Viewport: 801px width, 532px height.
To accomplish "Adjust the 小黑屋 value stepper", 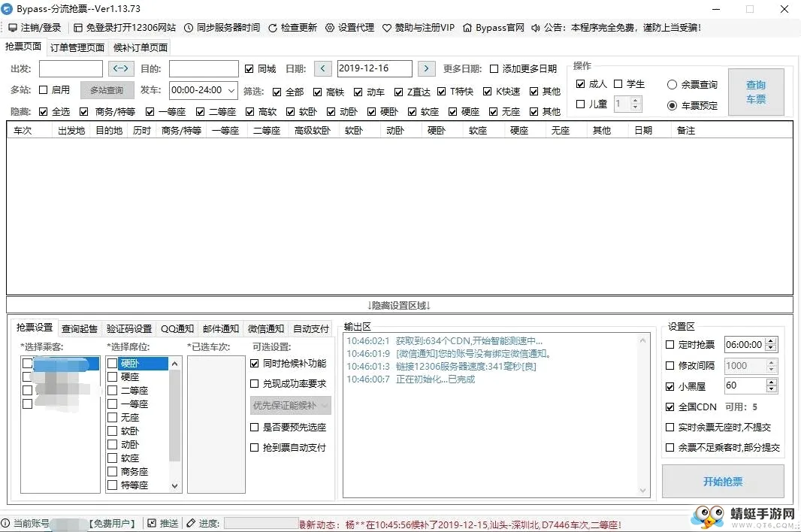I will (772, 385).
